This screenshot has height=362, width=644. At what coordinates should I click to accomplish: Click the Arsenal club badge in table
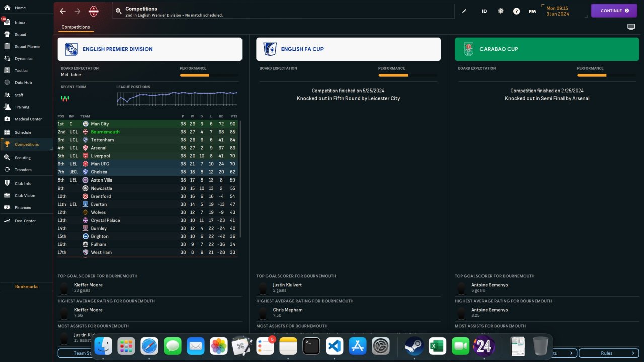(x=86, y=148)
